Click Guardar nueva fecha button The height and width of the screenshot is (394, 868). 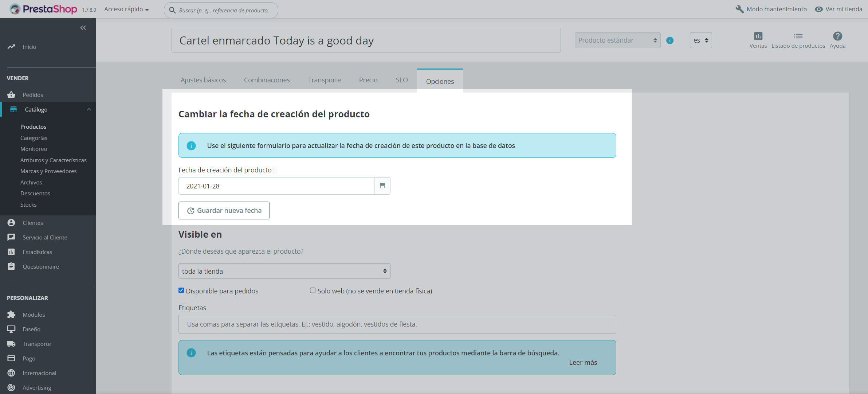[x=224, y=211]
